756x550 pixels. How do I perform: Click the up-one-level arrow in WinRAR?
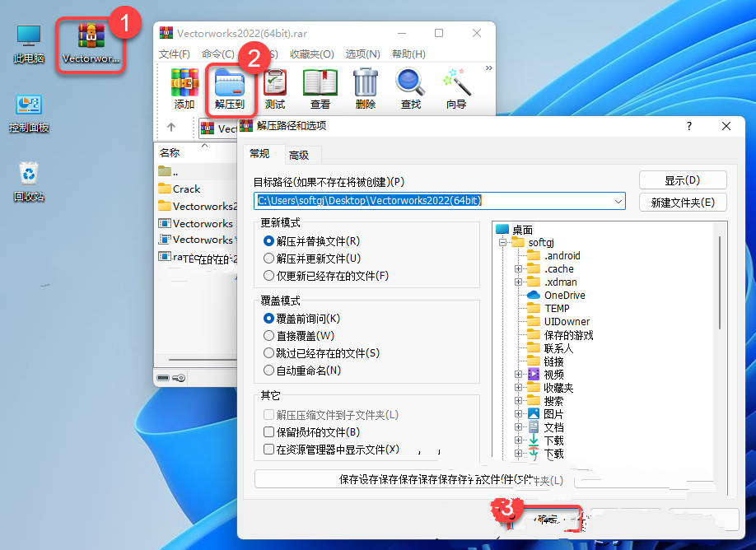[x=171, y=128]
